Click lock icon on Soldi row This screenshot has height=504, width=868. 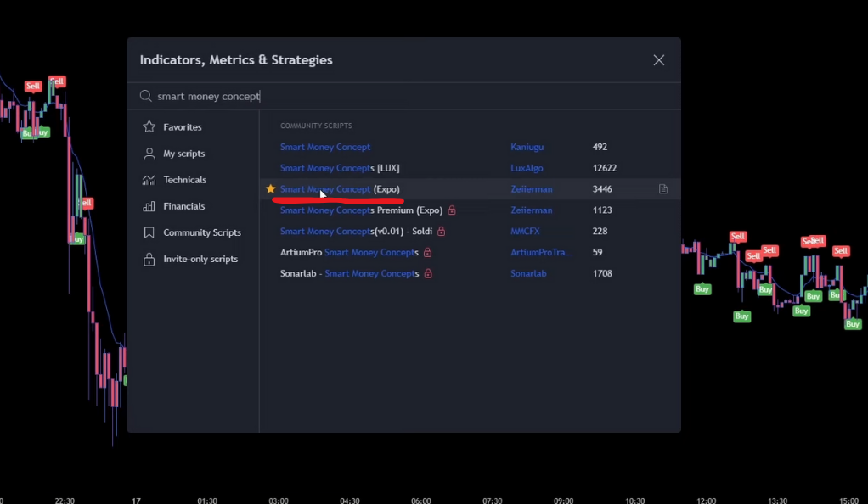pos(441,232)
